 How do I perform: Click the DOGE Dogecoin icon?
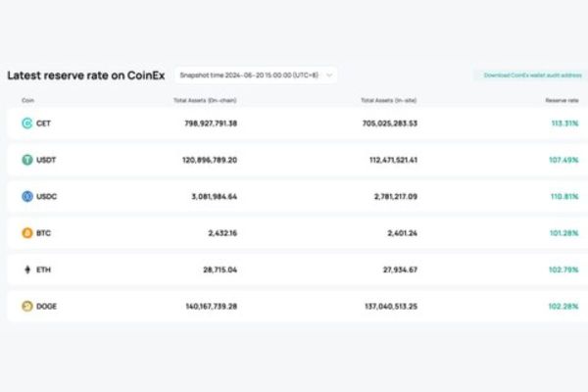click(27, 306)
